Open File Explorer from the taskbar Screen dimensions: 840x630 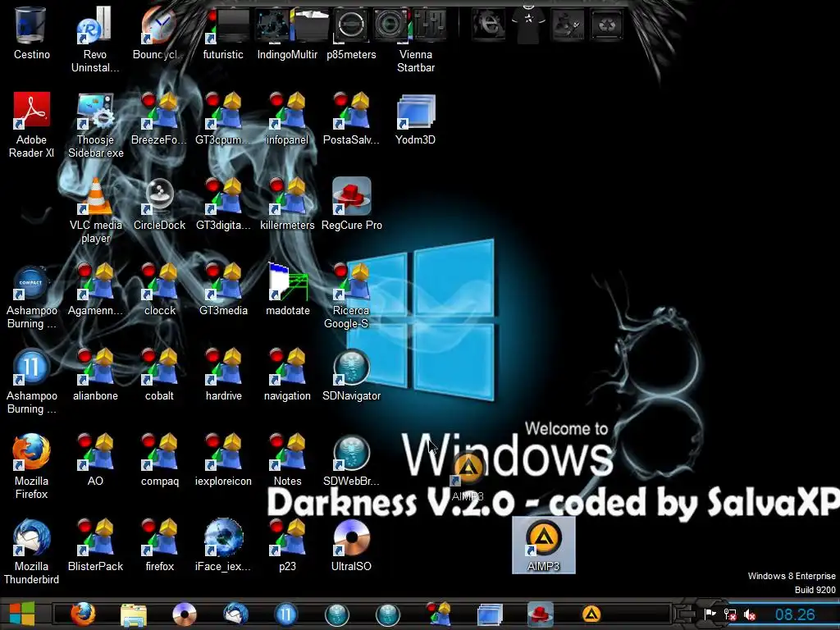coord(134,614)
